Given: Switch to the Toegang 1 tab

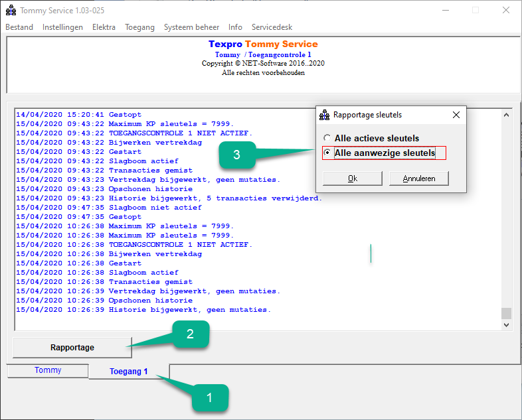Looking at the screenshot, I should coord(129,372).
